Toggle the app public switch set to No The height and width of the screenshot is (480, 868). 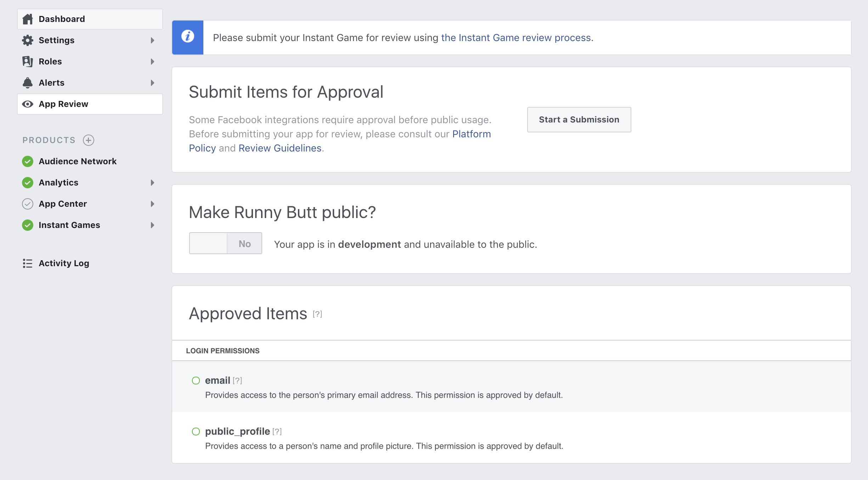tap(226, 243)
